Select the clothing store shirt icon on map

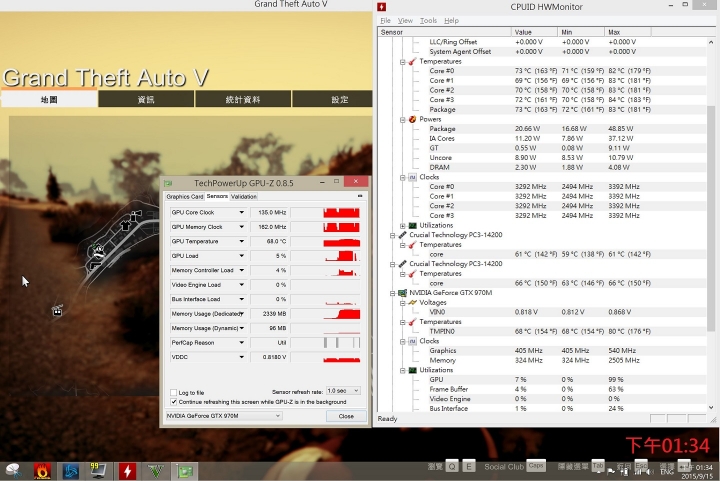pyautogui.click(x=125, y=225)
